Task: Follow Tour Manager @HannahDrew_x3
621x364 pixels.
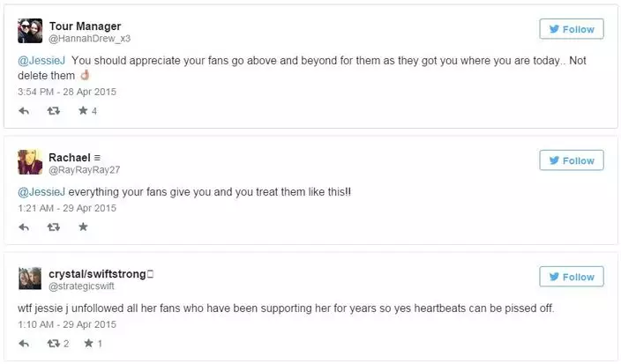Action: pos(571,29)
